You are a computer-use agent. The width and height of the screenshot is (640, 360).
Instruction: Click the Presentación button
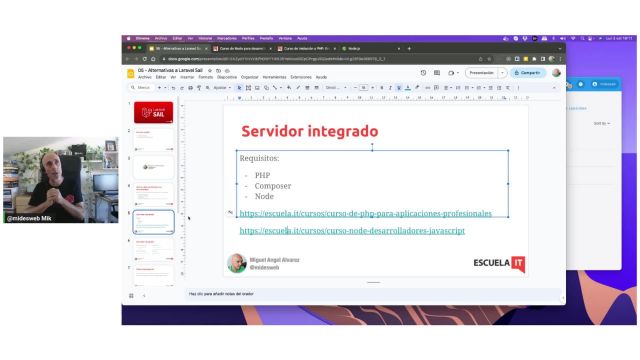(x=482, y=73)
